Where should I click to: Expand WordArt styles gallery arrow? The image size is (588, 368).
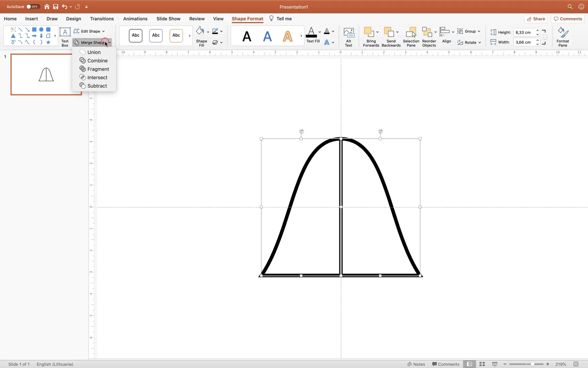pyautogui.click(x=301, y=36)
